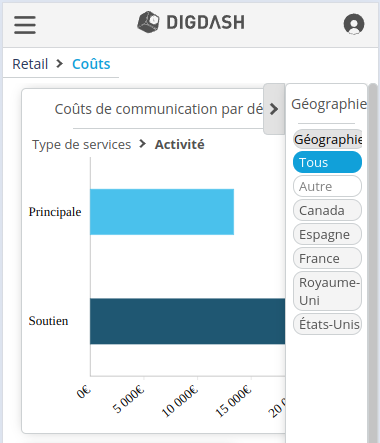380x443 pixels.
Task: Click the chevron between Retail and Coûts
Action: [x=60, y=63]
